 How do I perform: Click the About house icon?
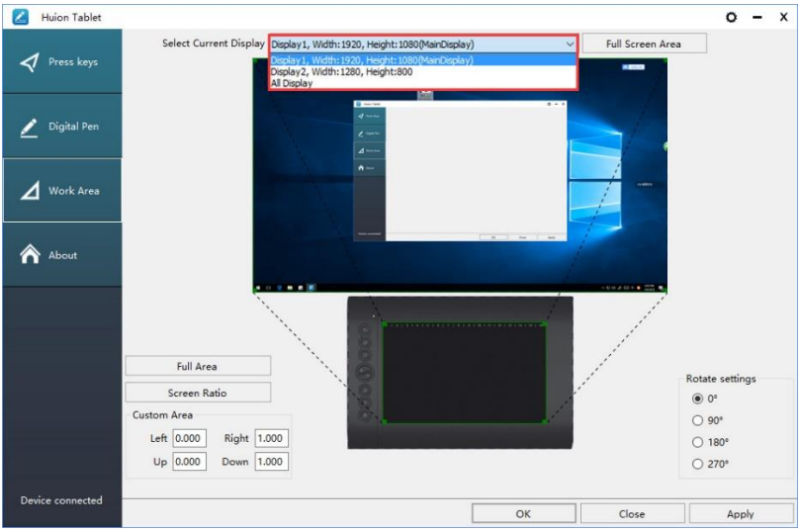[x=30, y=254]
